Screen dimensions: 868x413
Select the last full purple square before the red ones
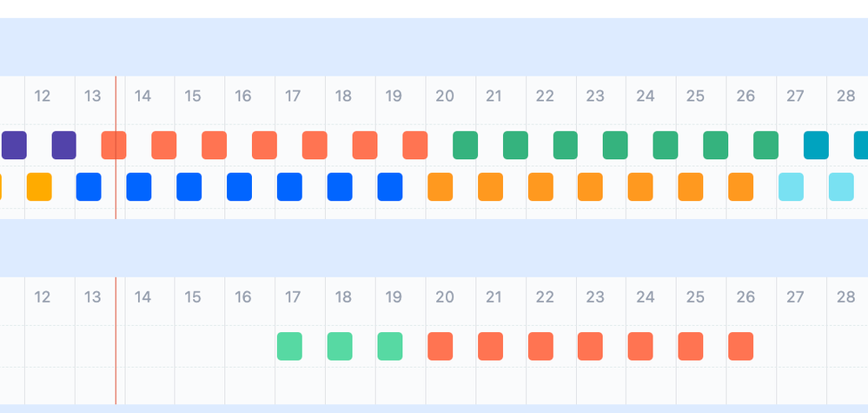point(63,145)
